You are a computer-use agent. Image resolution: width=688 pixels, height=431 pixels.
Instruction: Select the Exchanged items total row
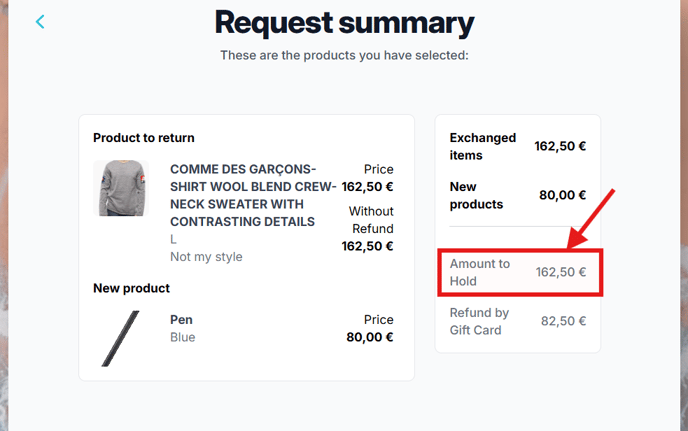pyautogui.click(x=518, y=146)
